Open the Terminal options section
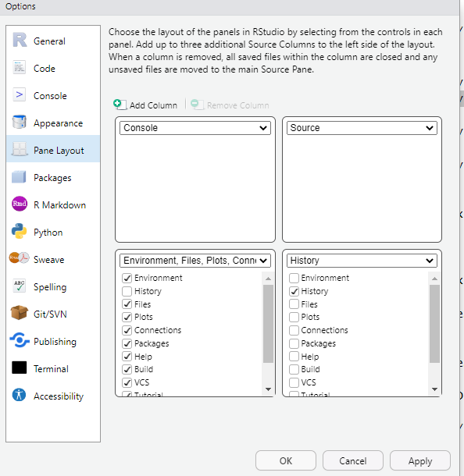 click(53, 368)
